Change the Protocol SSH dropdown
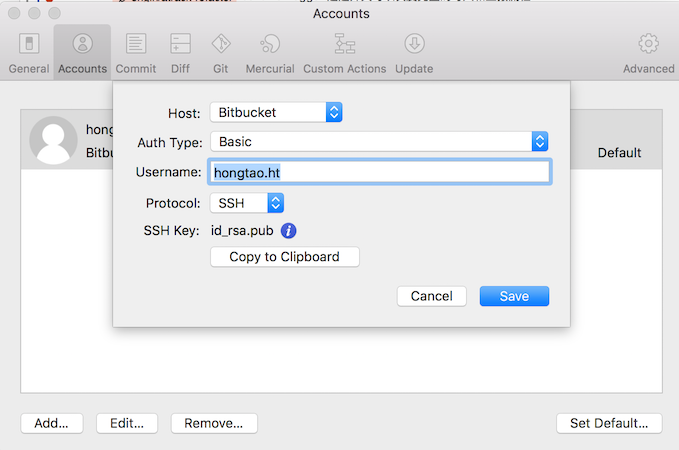The image size is (679, 450). point(247,203)
